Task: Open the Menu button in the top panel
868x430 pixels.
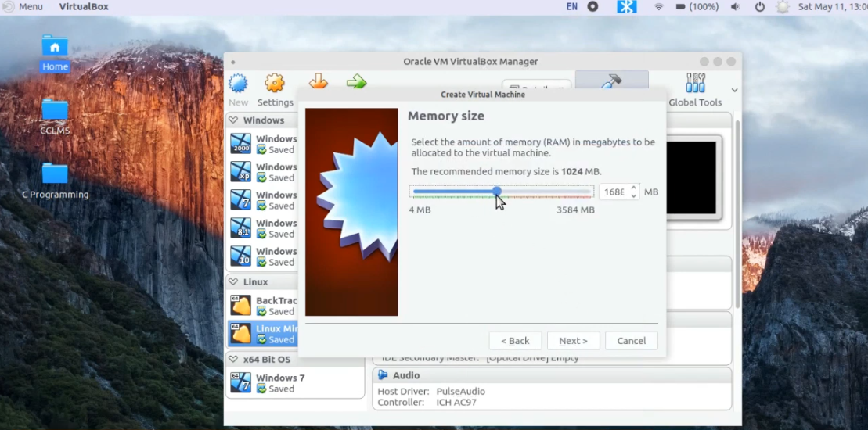Action: [x=23, y=6]
